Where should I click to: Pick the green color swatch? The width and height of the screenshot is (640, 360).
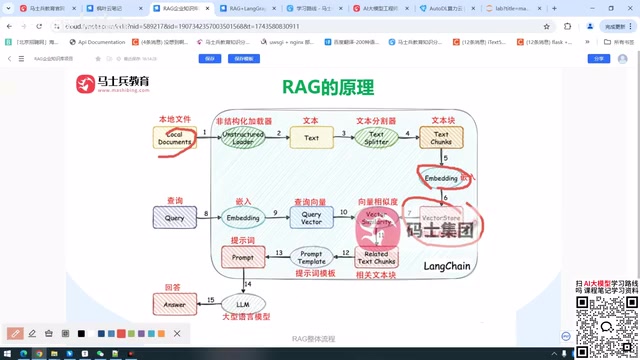(x=131, y=333)
